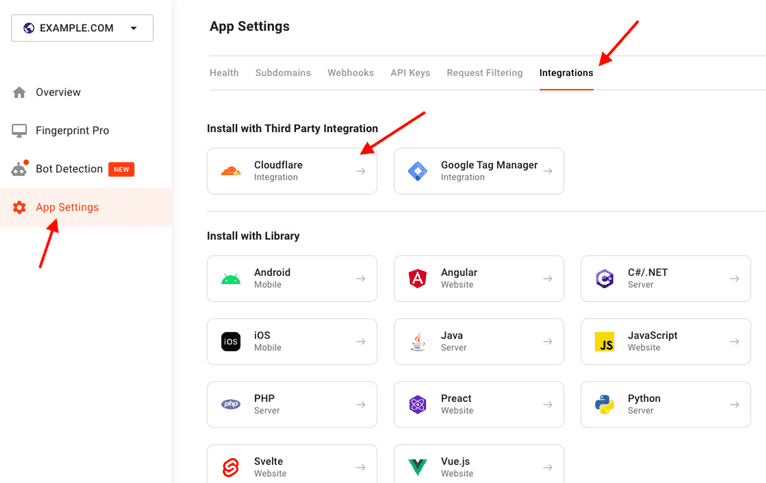The image size is (766, 483).
Task: Click the Google Tag Manager icon
Action: pos(418,172)
